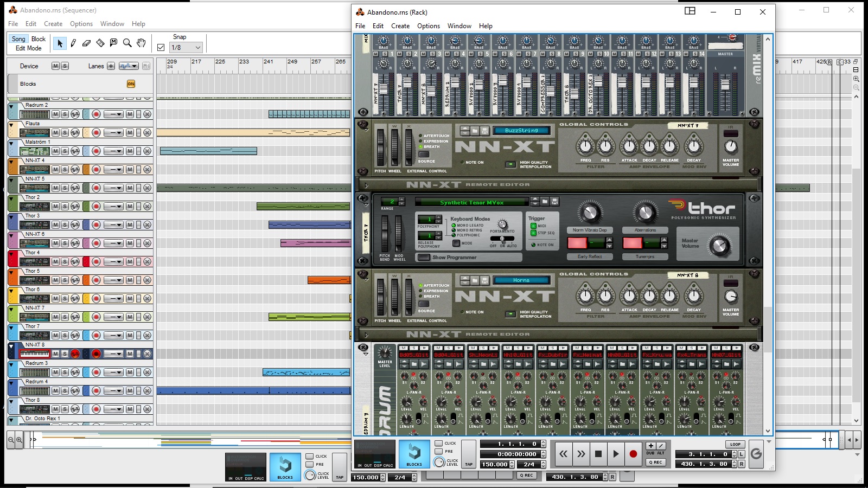This screenshot has width=868, height=488.
Task: Toggle Blocks ON button
Action: click(x=131, y=84)
